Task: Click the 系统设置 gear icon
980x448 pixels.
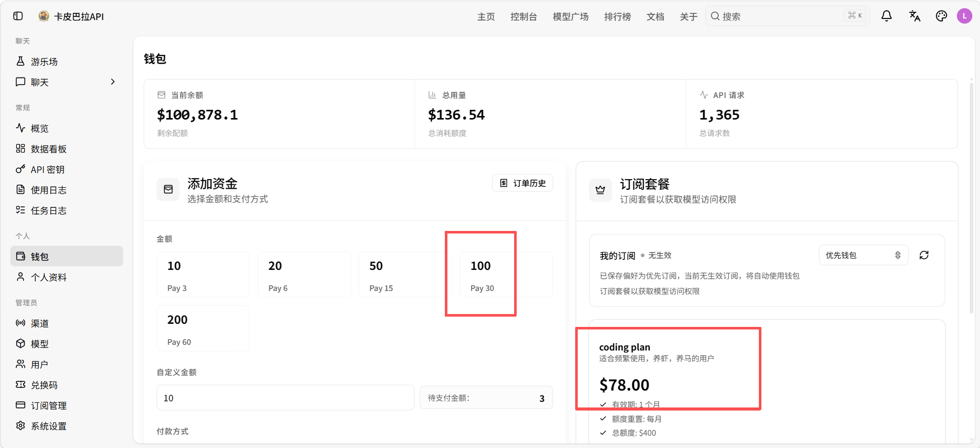Action: (x=21, y=425)
